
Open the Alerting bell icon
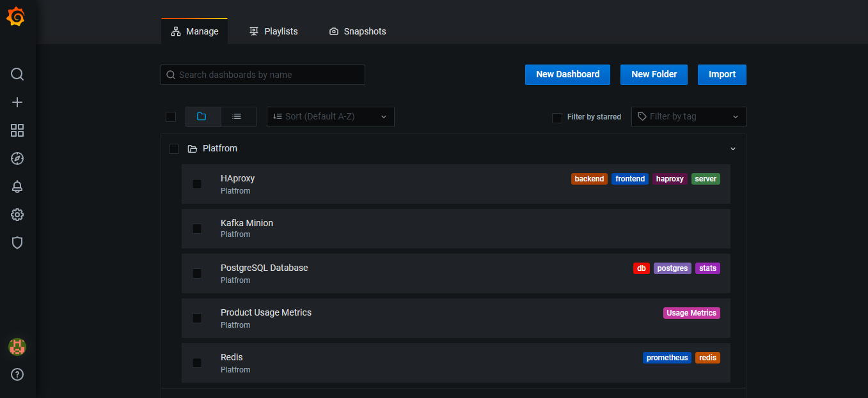[17, 187]
